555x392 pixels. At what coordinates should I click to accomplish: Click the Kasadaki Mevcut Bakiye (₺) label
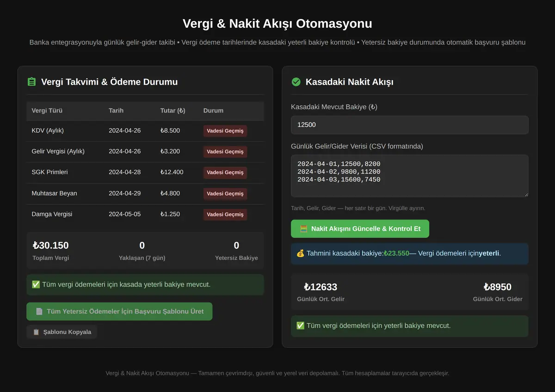tap(334, 107)
